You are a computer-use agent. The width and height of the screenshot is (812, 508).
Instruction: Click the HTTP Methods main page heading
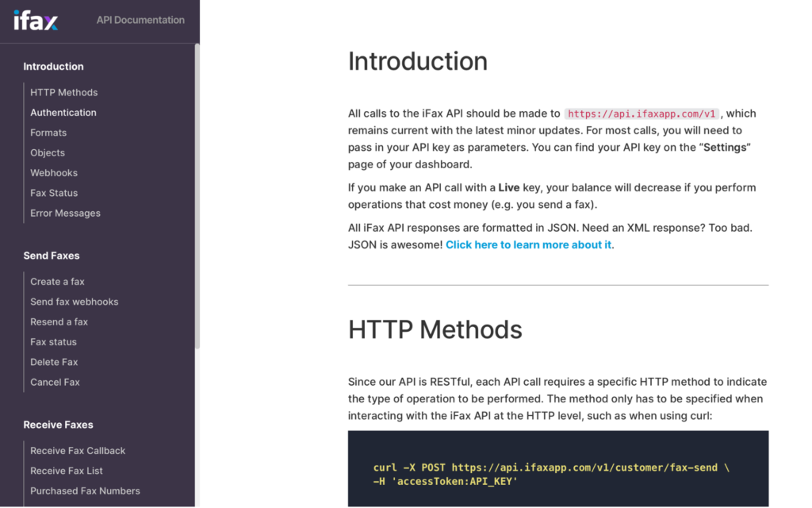(435, 329)
